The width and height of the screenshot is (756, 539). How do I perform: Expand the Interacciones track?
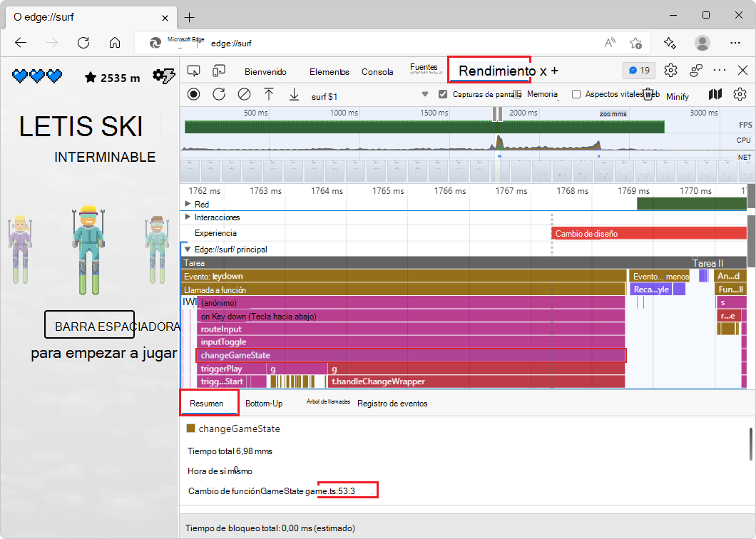(188, 217)
